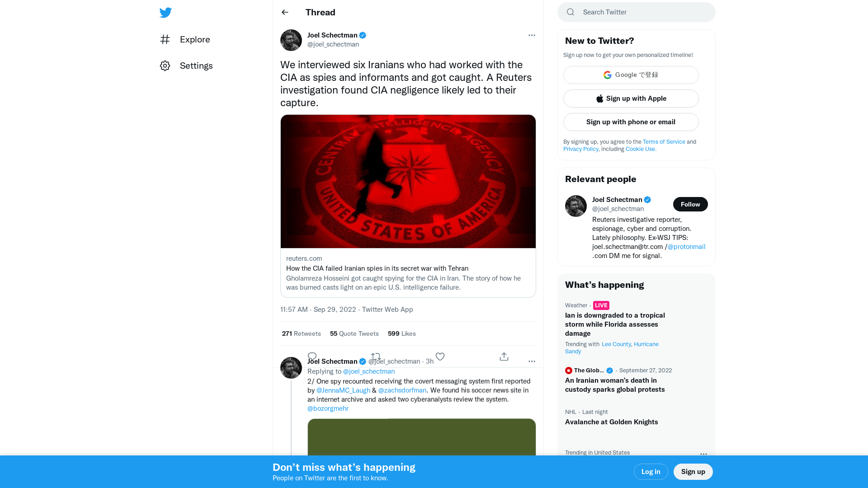The width and height of the screenshot is (868, 488).
Task: Follow Joel Schectman
Action: click(690, 204)
